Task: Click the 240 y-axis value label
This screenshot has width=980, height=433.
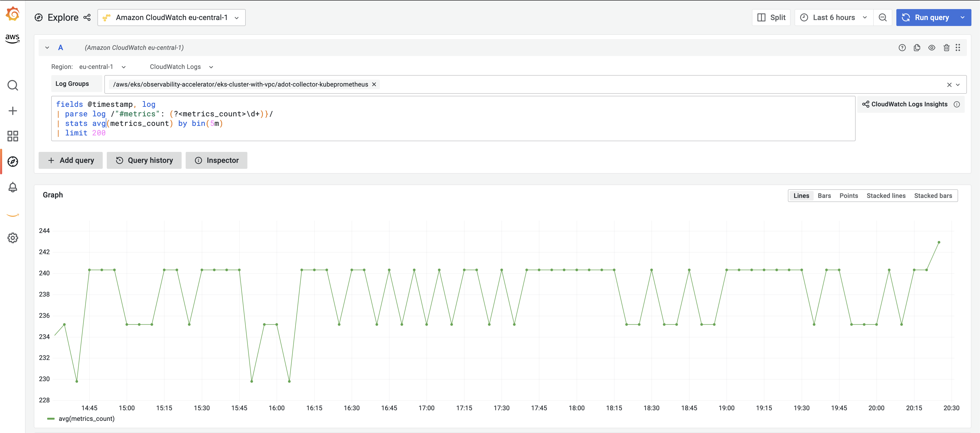Action: (44, 273)
